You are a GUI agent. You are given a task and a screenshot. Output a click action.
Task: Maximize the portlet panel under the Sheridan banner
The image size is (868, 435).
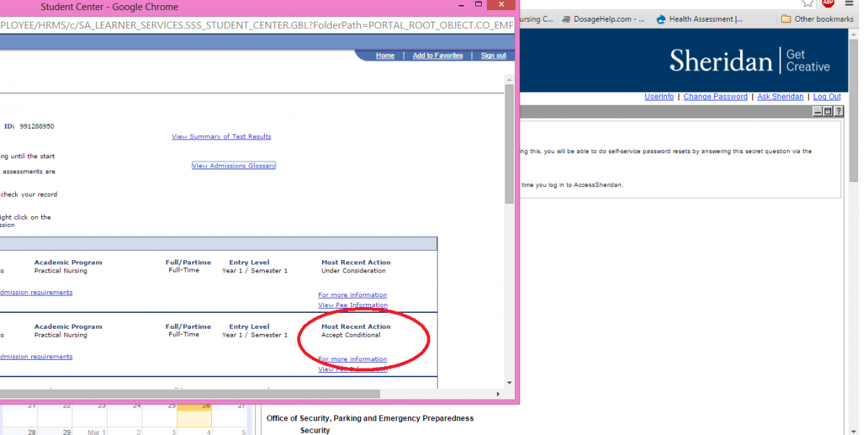[x=828, y=111]
